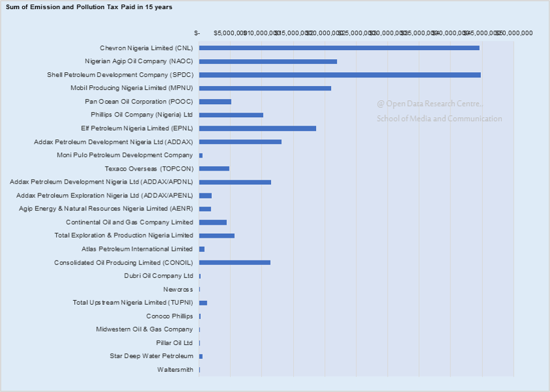Click the Pan Ocean Oil Corporation (POOC) bar
The image size is (550, 392).
[x=215, y=102]
